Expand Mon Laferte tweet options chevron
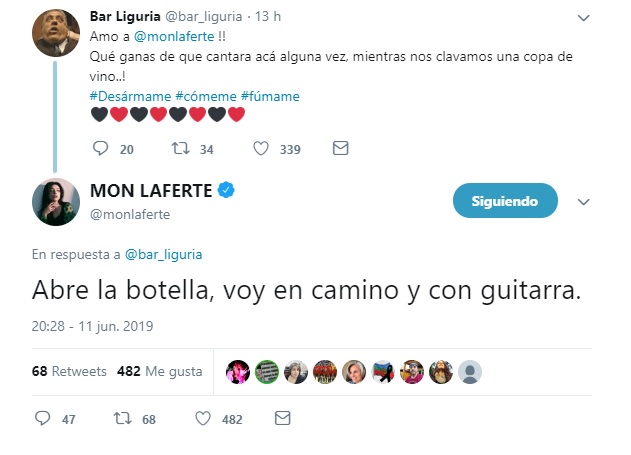631x455 pixels. (x=585, y=201)
